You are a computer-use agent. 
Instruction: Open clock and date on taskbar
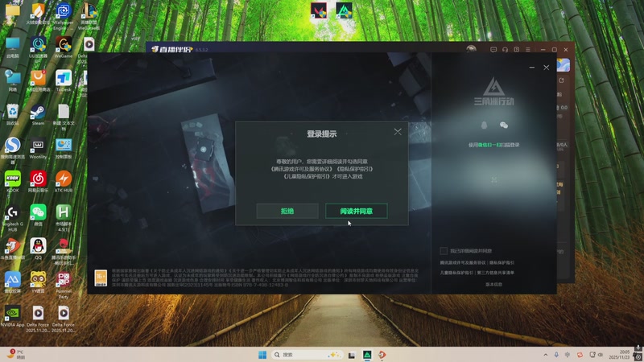pos(619,355)
